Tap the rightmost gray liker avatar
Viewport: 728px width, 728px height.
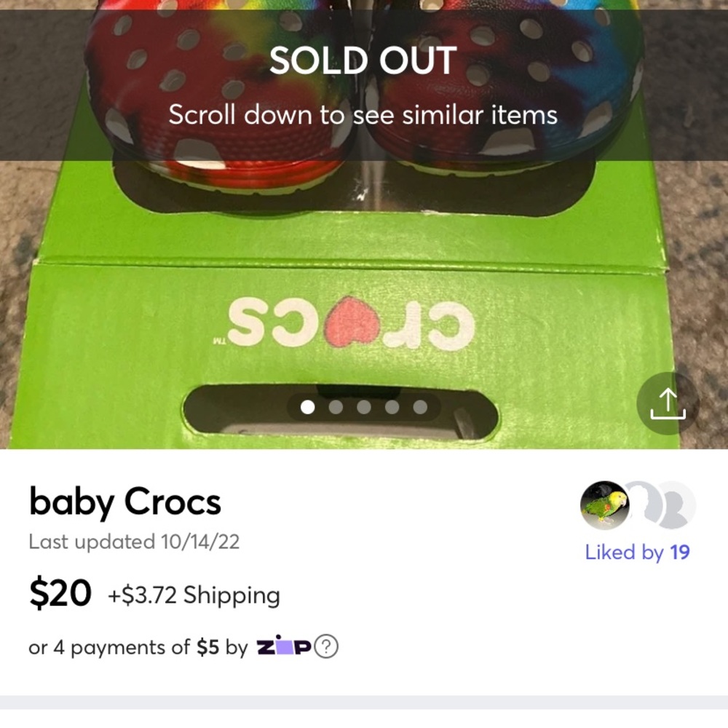click(677, 505)
